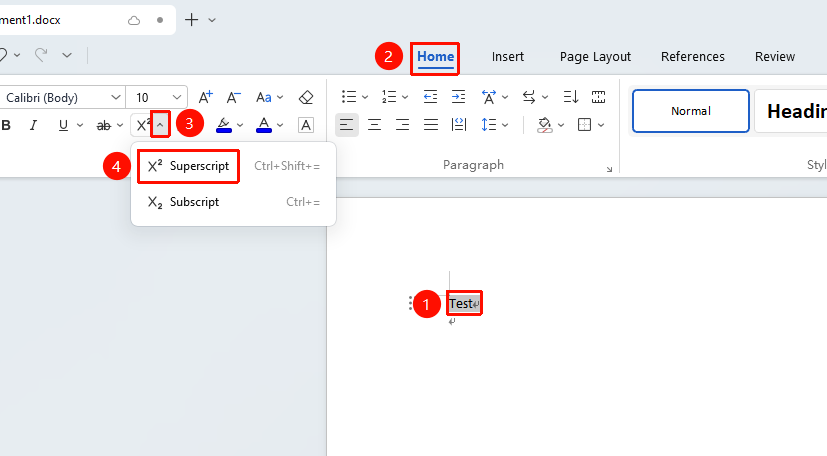Image resolution: width=827 pixels, height=456 pixels.
Task: Click the show/hide marks icon
Action: [x=598, y=97]
